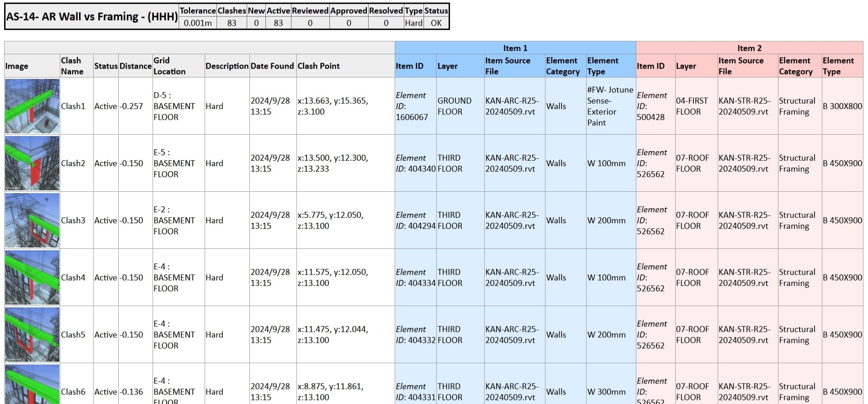The height and width of the screenshot is (404, 868).
Task: Select Item 1 Element ID 404294
Action: coord(416,220)
